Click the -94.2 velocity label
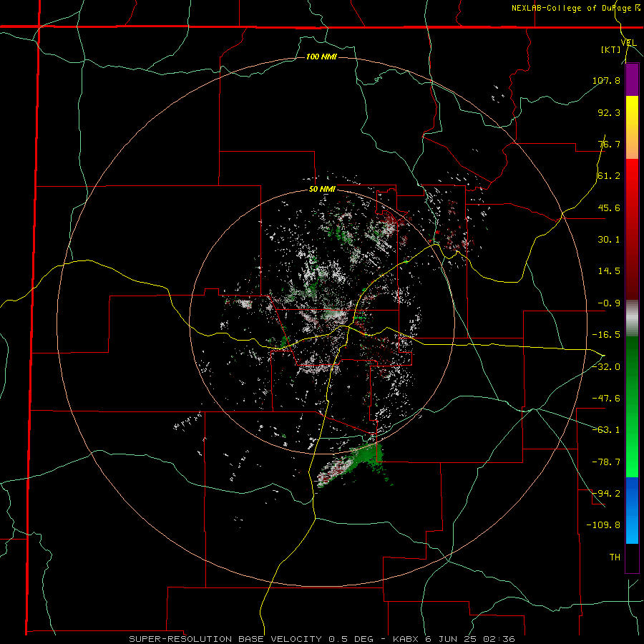This screenshot has height=644, width=644. (x=606, y=493)
